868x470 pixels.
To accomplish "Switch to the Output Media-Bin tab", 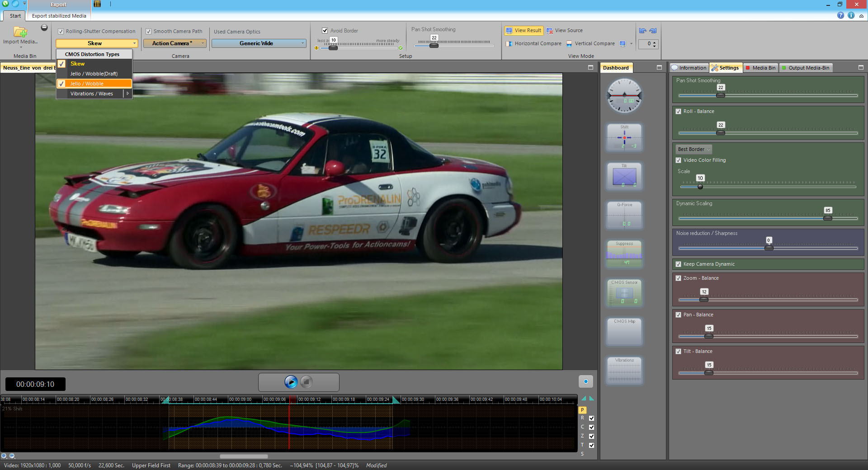I will click(806, 68).
